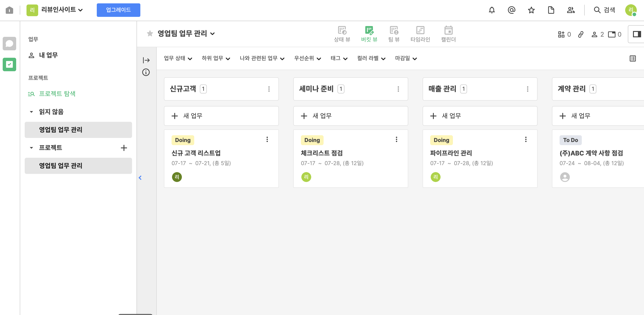Viewport: 644px width, 315px height.
Task: Switch to the 캘린더 view tab
Action: [x=448, y=34]
